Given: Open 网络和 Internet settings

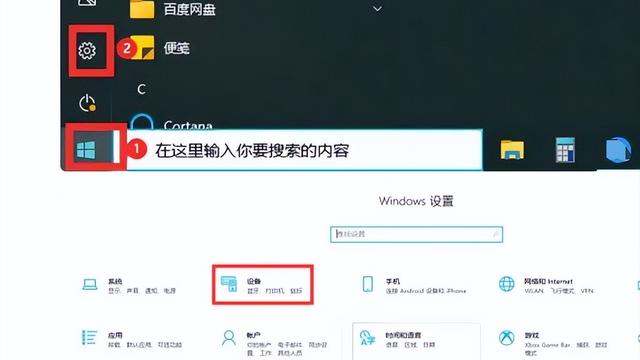Looking at the screenshot, I should point(546,285).
